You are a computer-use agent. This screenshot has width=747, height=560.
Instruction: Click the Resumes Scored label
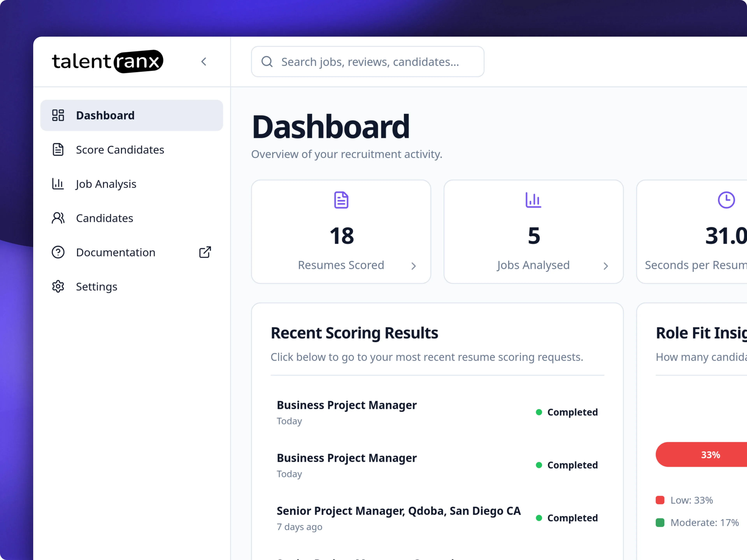pos(341,265)
